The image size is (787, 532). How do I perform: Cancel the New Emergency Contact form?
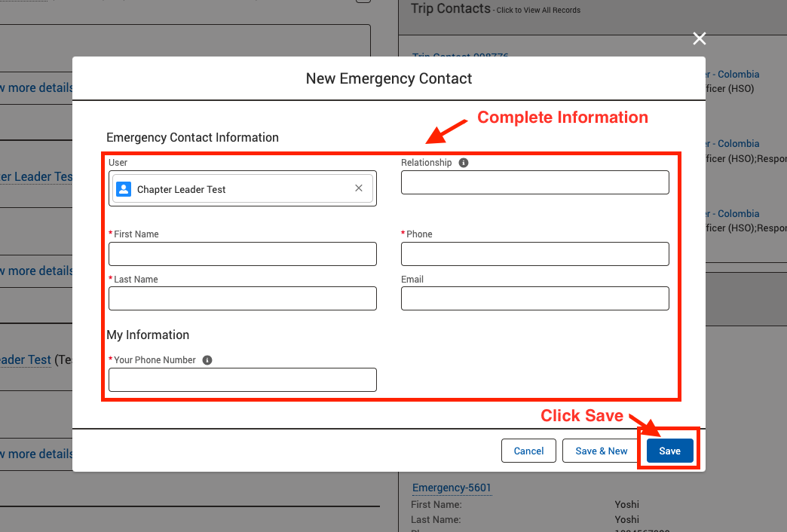[528, 451]
